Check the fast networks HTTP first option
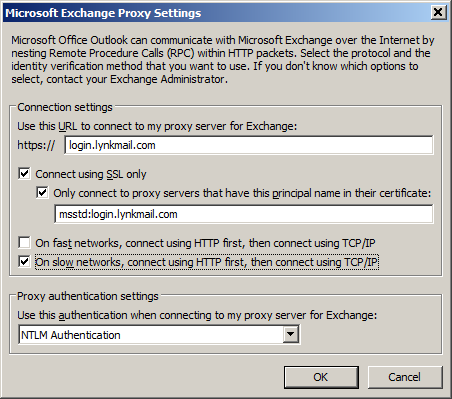The image size is (452, 399). coord(24,243)
